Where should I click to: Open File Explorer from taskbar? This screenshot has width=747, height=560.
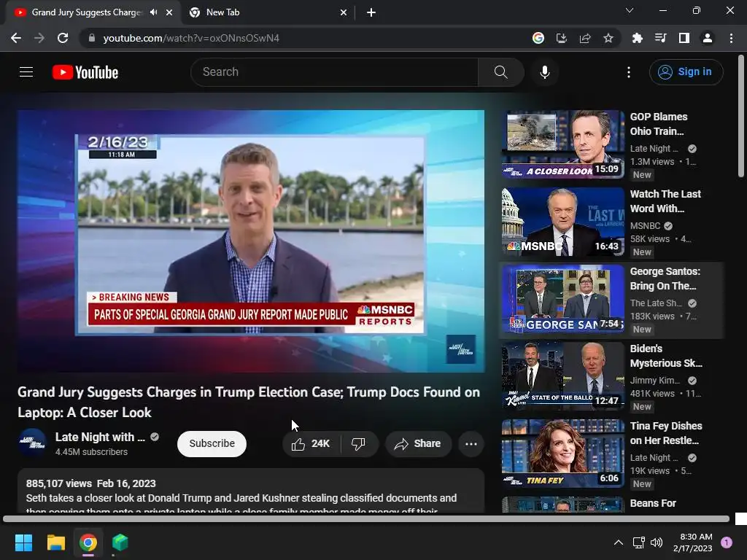55,542
